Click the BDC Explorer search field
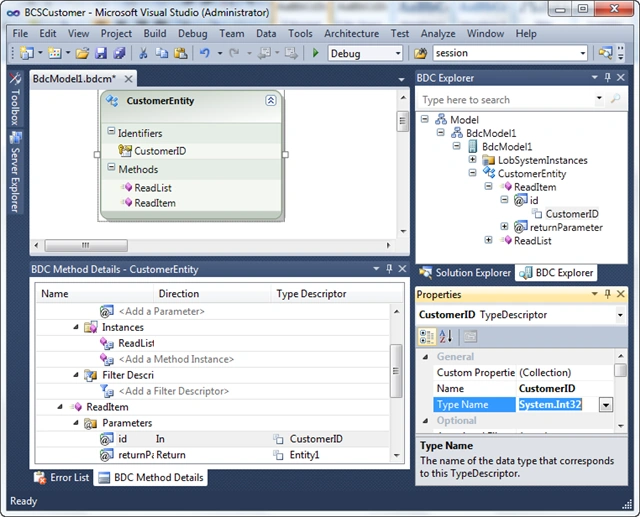The width and height of the screenshot is (640, 517). [x=506, y=100]
